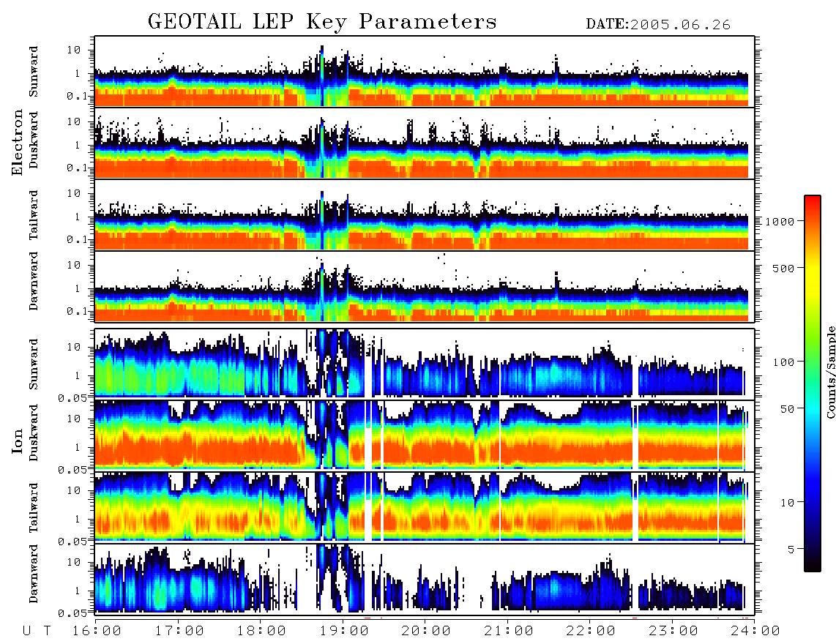Image resolution: width=836 pixels, height=644 pixels.
Task: Click the DATE:2005.06.26 label
Action: [x=658, y=25]
